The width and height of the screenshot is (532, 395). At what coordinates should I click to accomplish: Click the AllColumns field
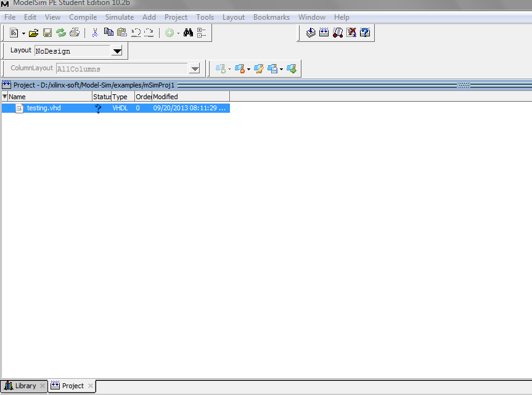[122, 69]
